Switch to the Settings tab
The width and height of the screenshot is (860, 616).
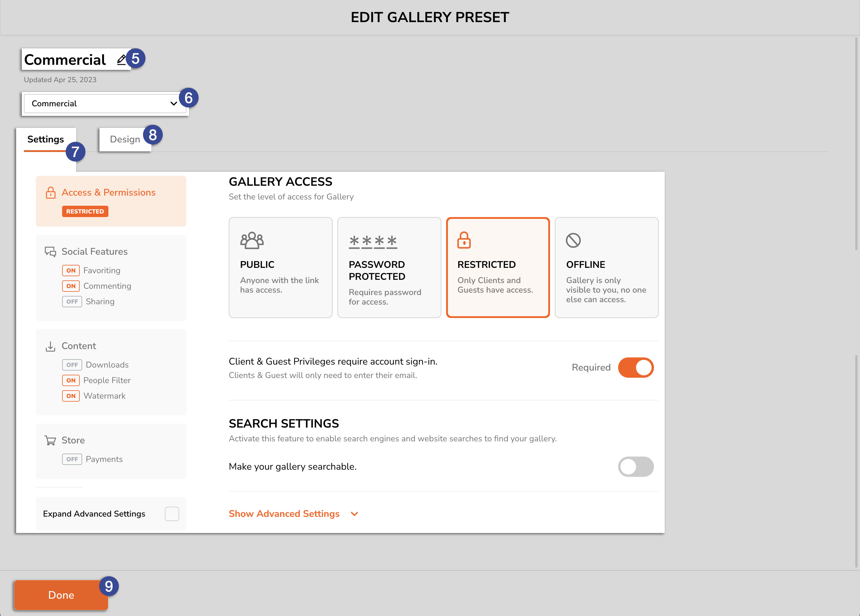[46, 139]
